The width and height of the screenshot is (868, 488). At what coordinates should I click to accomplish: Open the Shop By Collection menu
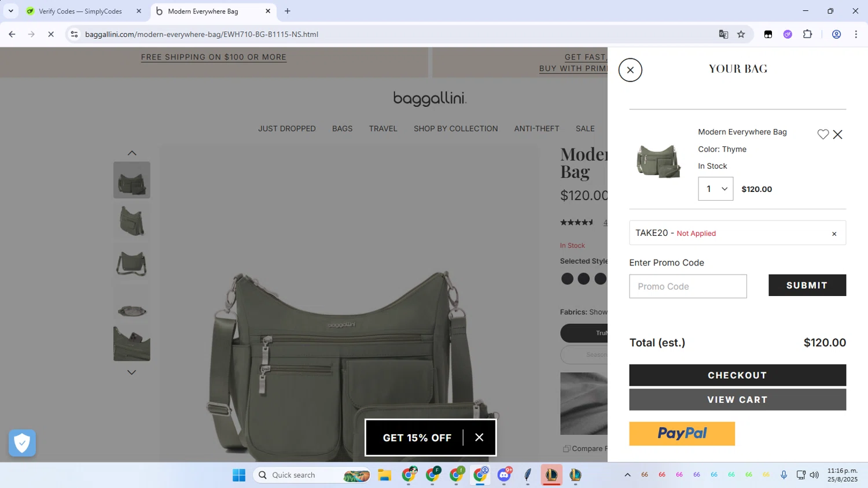coord(455,128)
